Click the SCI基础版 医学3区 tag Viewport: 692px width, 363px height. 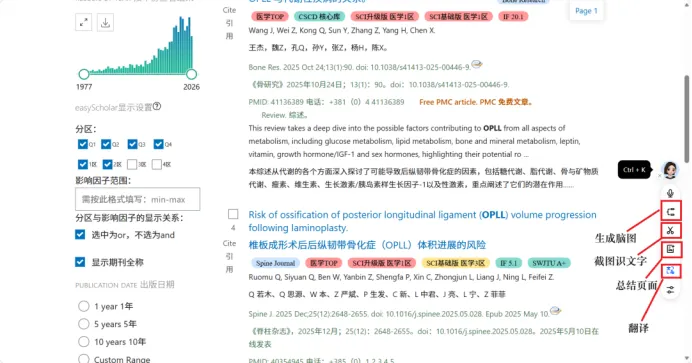(x=455, y=263)
